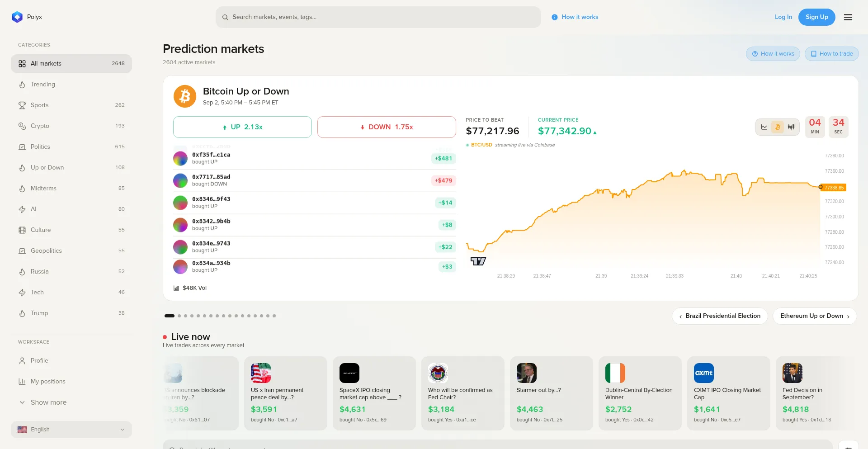
Task: Open Up or Down category
Action: click(71, 168)
